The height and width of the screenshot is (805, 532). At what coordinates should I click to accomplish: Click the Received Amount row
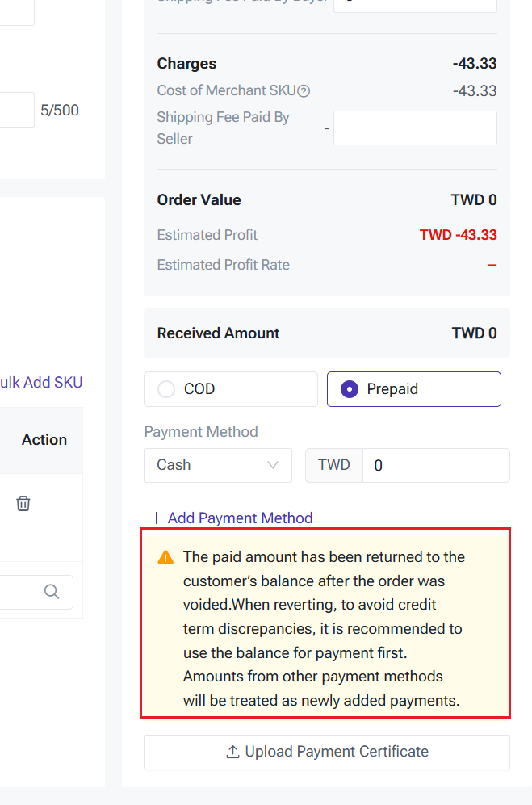pyautogui.click(x=326, y=333)
